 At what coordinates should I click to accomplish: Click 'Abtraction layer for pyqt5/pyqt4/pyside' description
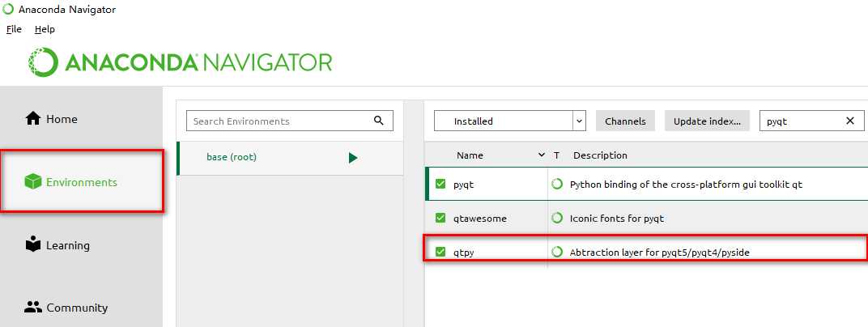point(659,253)
